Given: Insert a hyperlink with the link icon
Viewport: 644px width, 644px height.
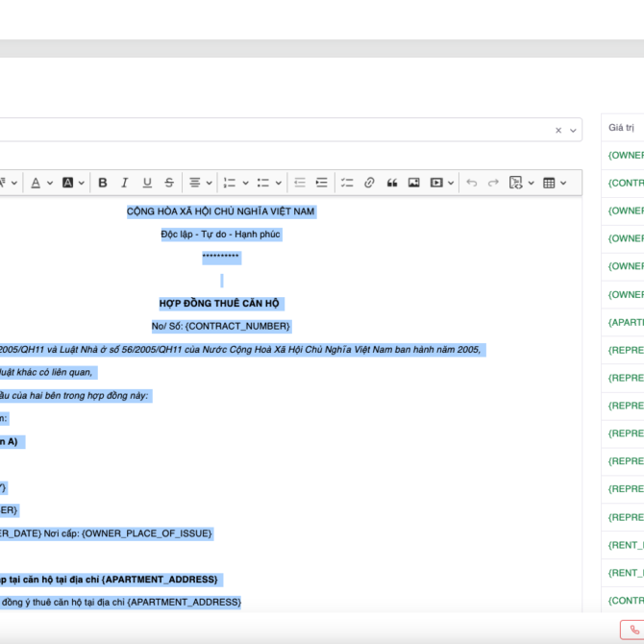Looking at the screenshot, I should pyautogui.click(x=369, y=183).
